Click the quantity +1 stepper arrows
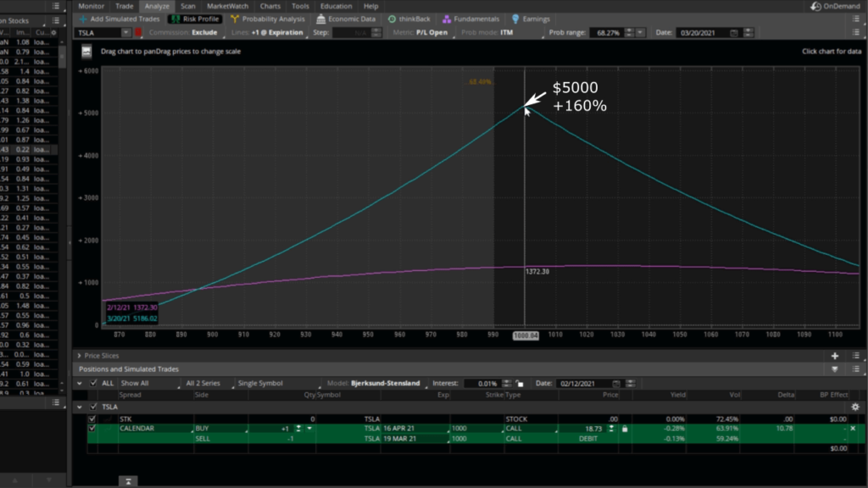The image size is (868, 488). click(298, 428)
